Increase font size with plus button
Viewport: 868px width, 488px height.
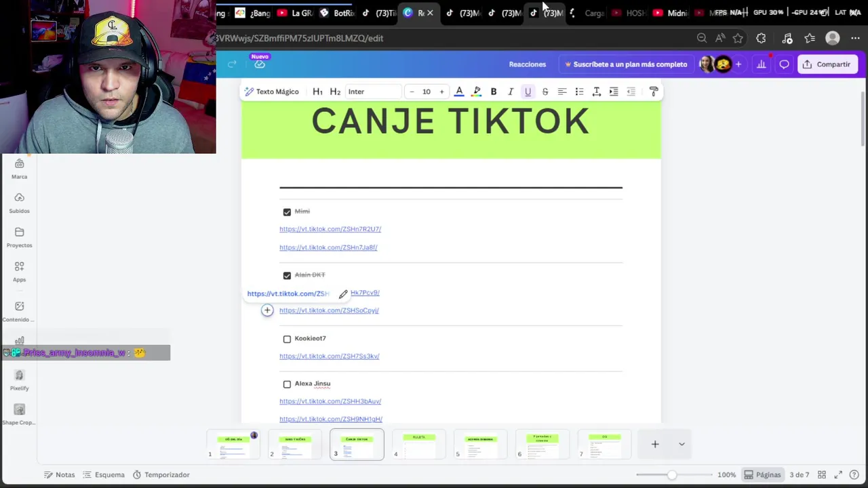(x=441, y=91)
